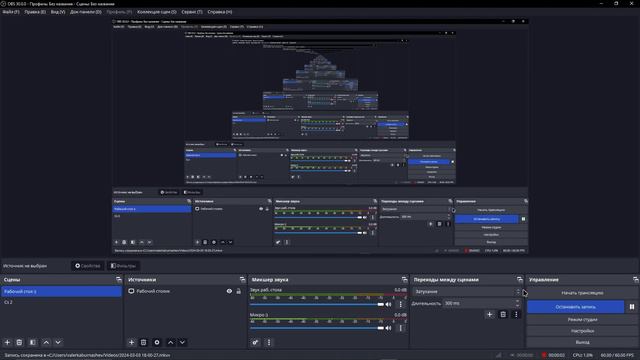Increase transition duration with up arrow
Image resolution: width=640 pixels, height=360 pixels.
point(518,301)
